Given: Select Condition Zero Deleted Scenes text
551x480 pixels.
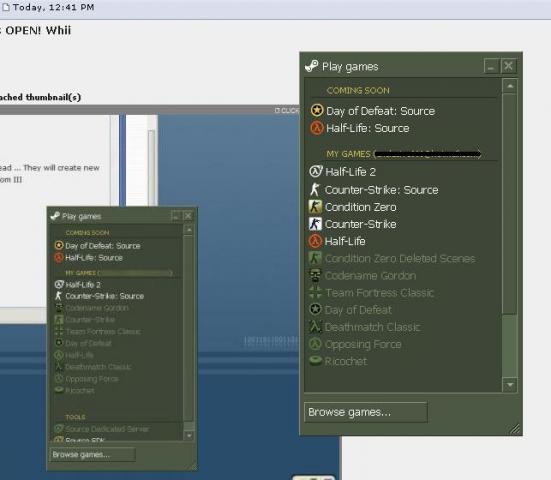Looking at the screenshot, I should pos(400,259).
